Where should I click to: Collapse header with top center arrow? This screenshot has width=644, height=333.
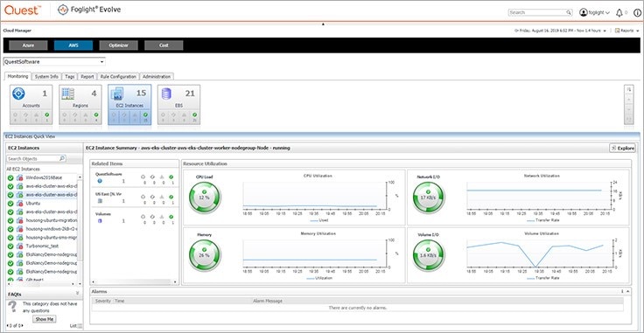coord(323,24)
